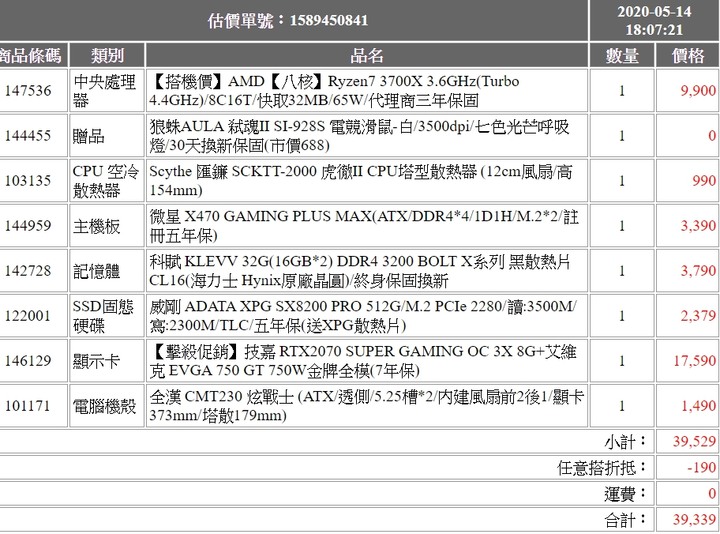Viewport: 720px width, 534px height.
Task: Click the KLEVV 32G DDR4 3200 product name
Action: click(360, 270)
